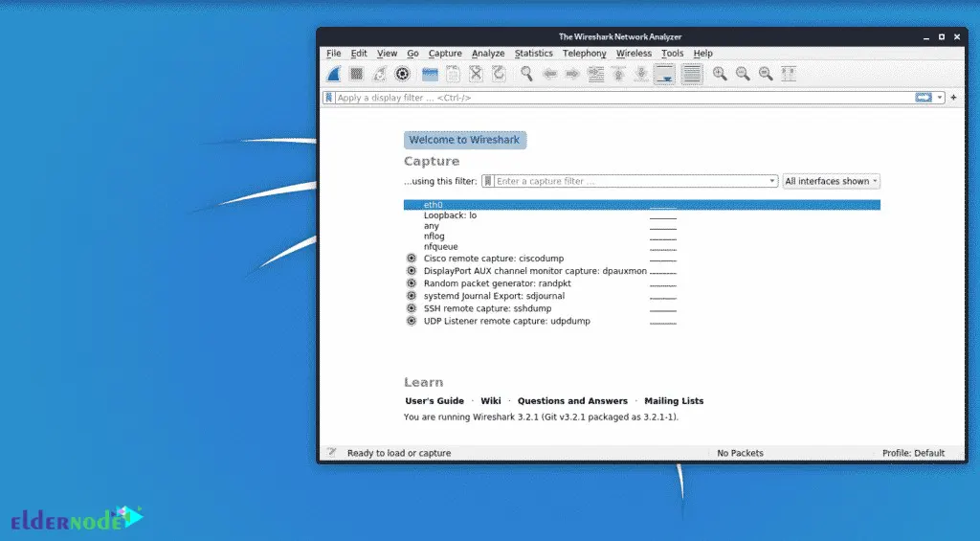Open the Statistics menu

pyautogui.click(x=534, y=54)
